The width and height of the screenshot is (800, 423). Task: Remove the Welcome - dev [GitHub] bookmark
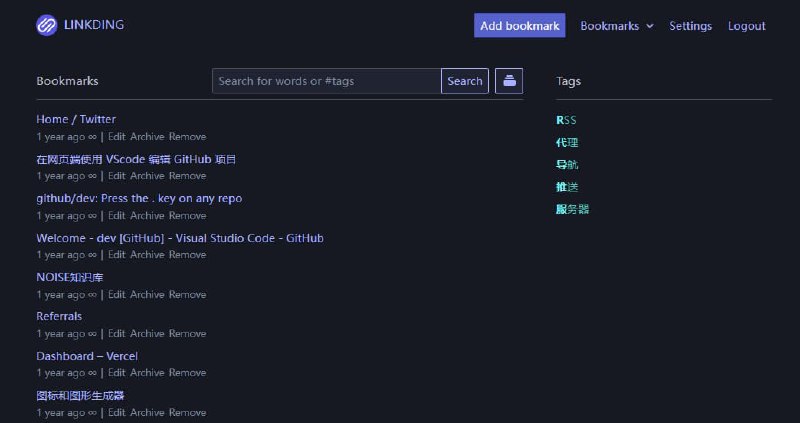click(x=188, y=255)
